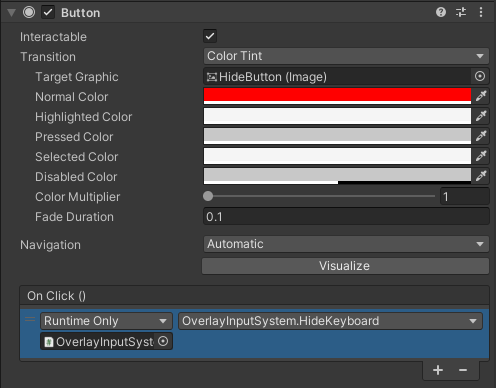Open the Runtime Only dropdown
The height and width of the screenshot is (388, 496).
pos(106,321)
